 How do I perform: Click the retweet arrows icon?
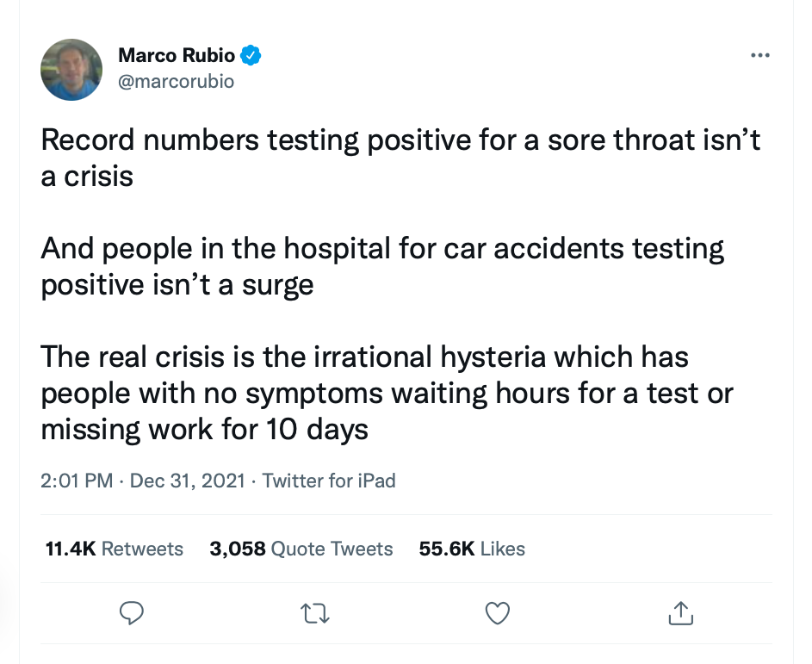(x=315, y=613)
